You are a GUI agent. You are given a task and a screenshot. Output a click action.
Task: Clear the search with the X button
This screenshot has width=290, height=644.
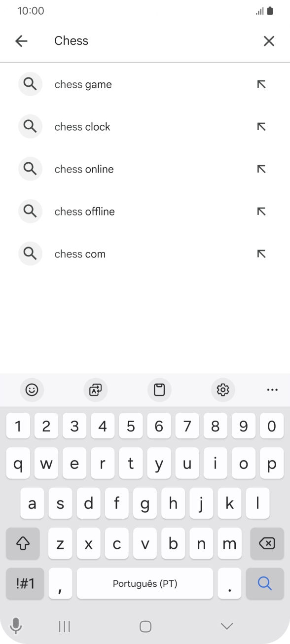269,41
